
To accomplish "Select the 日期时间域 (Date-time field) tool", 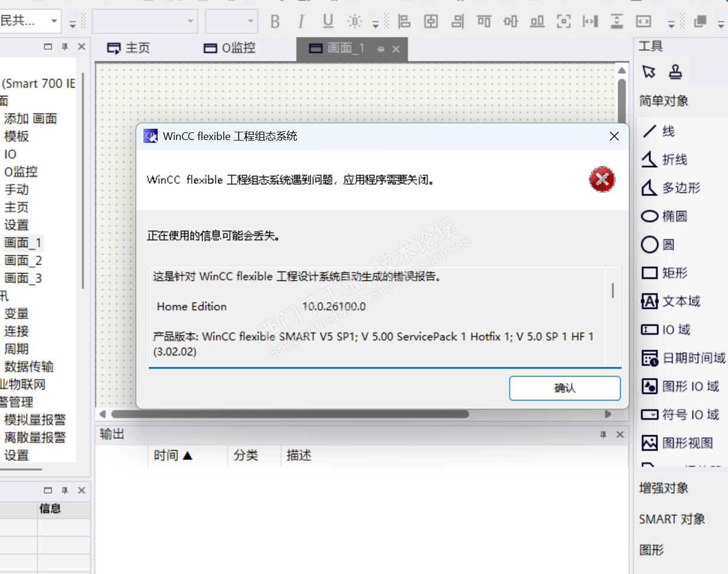I will 683,358.
